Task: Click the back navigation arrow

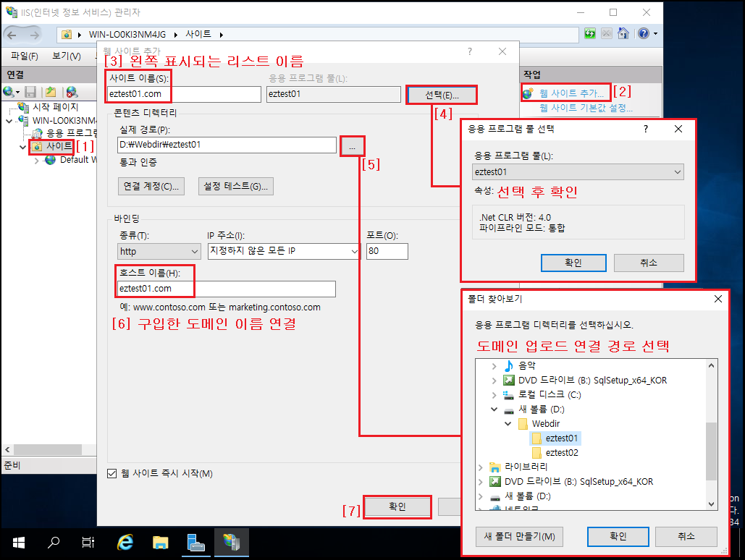Action: pyautogui.click(x=12, y=35)
